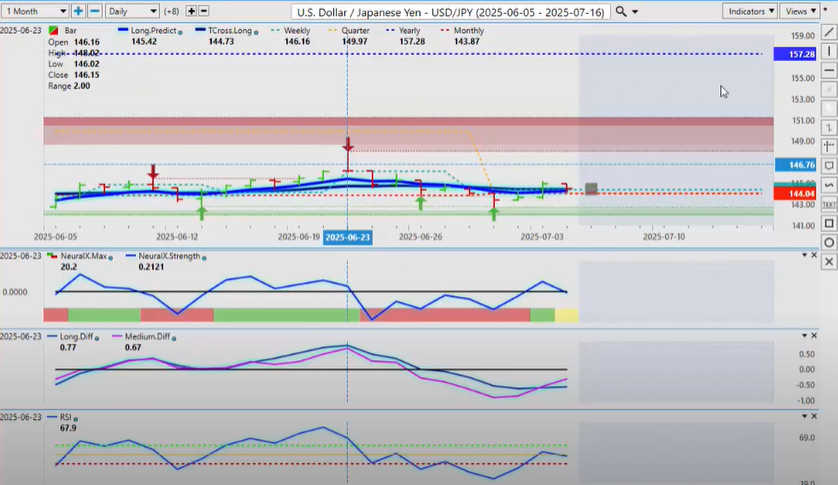838x485 pixels.
Task: Select the horizontal line drawing tool
Action: (828, 71)
